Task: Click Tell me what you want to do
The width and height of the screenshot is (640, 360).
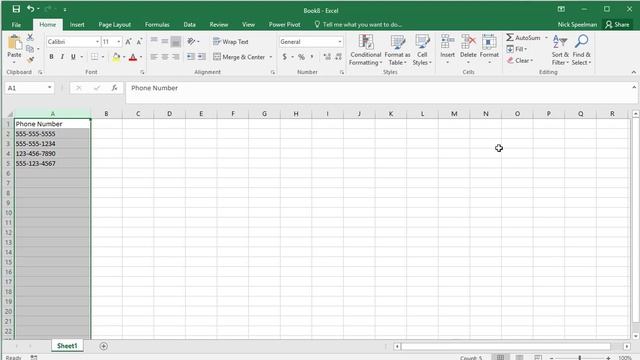Action: [x=358, y=24]
